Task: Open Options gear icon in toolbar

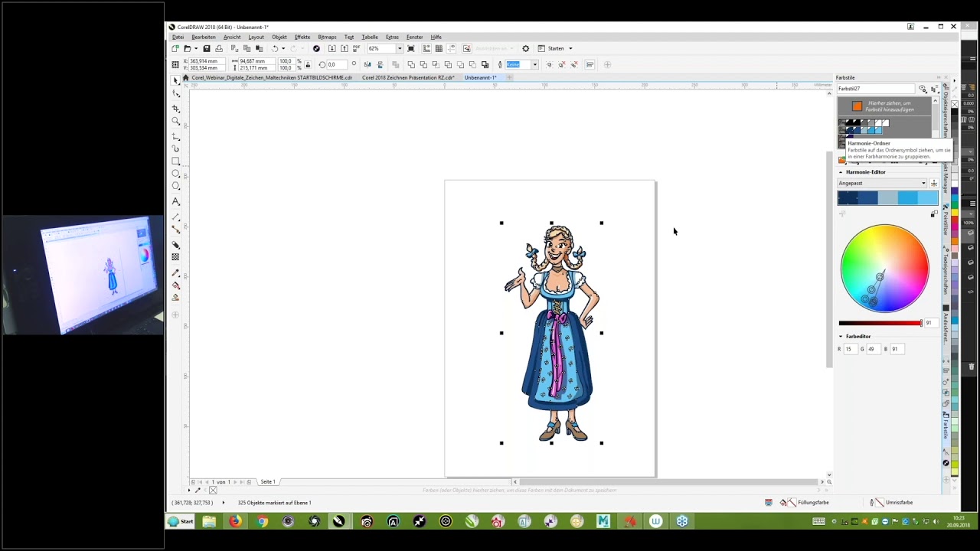Action: [x=525, y=48]
